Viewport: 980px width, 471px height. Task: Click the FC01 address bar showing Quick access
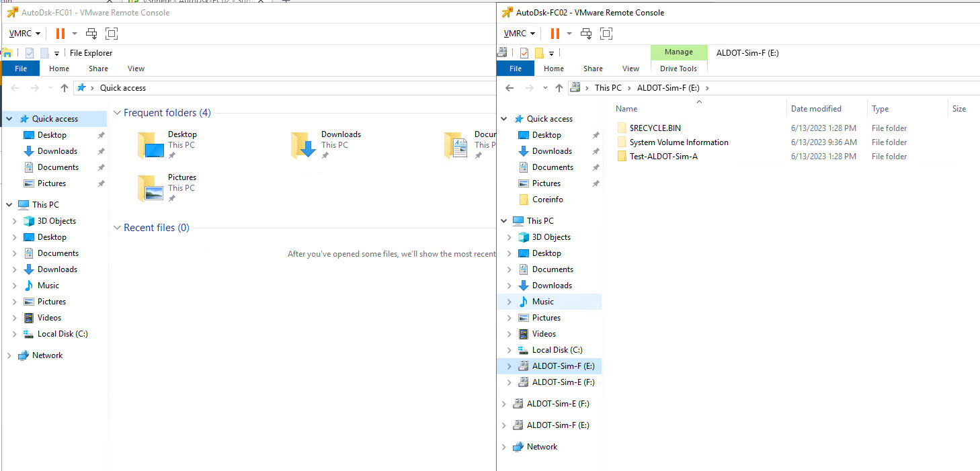click(284, 88)
